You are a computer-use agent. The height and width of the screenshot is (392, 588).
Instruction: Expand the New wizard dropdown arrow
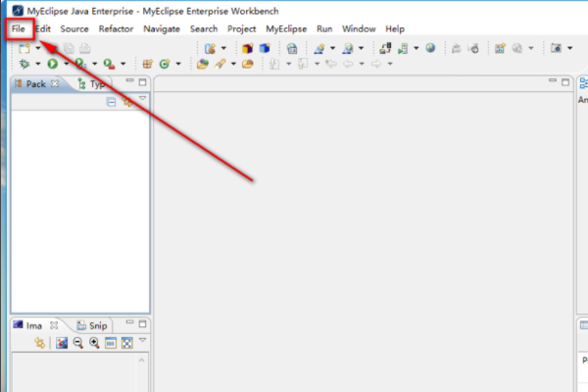click(38, 48)
